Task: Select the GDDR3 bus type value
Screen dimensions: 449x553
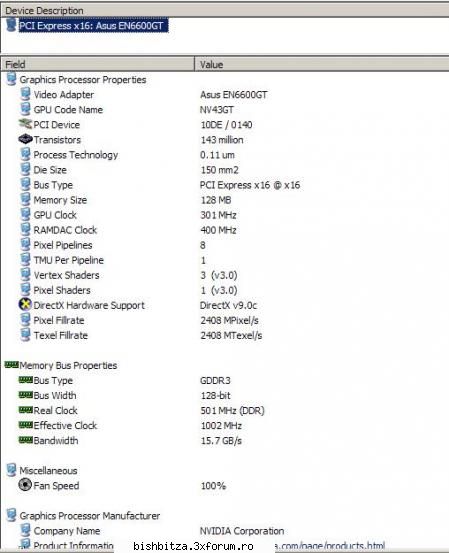Action: [x=215, y=381]
